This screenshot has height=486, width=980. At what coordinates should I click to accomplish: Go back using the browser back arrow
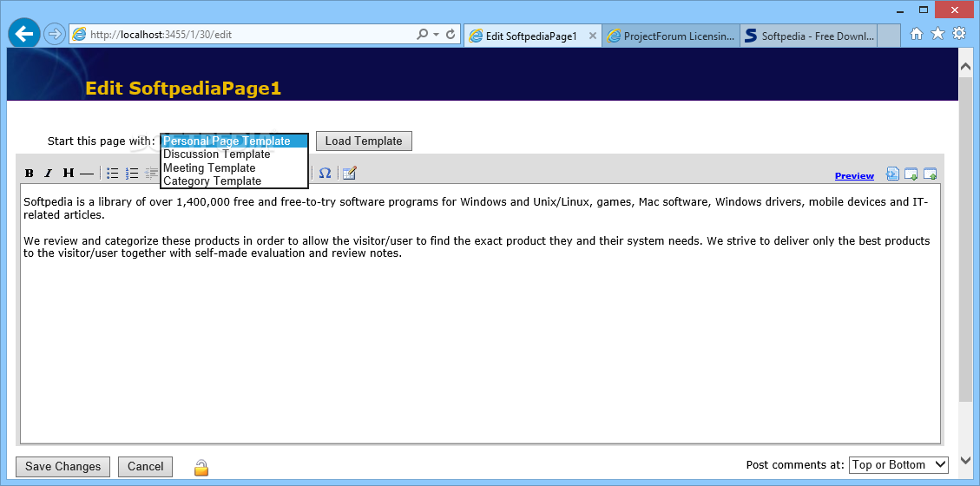23,34
